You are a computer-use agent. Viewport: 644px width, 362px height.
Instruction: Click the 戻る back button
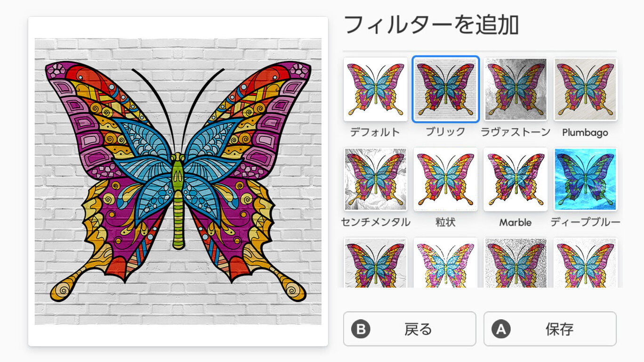[410, 329]
